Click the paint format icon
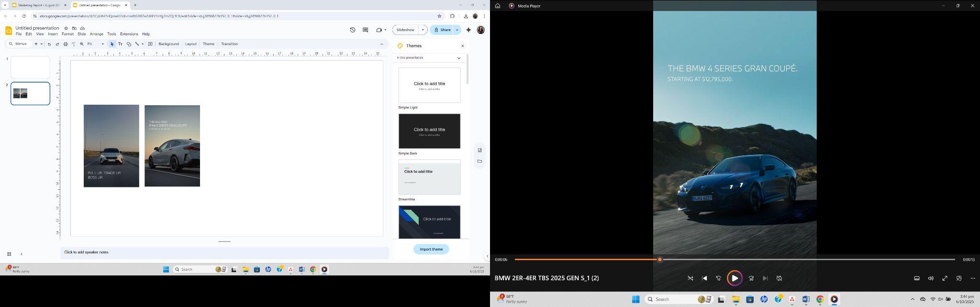The height and width of the screenshot is (307, 980). 74,44
